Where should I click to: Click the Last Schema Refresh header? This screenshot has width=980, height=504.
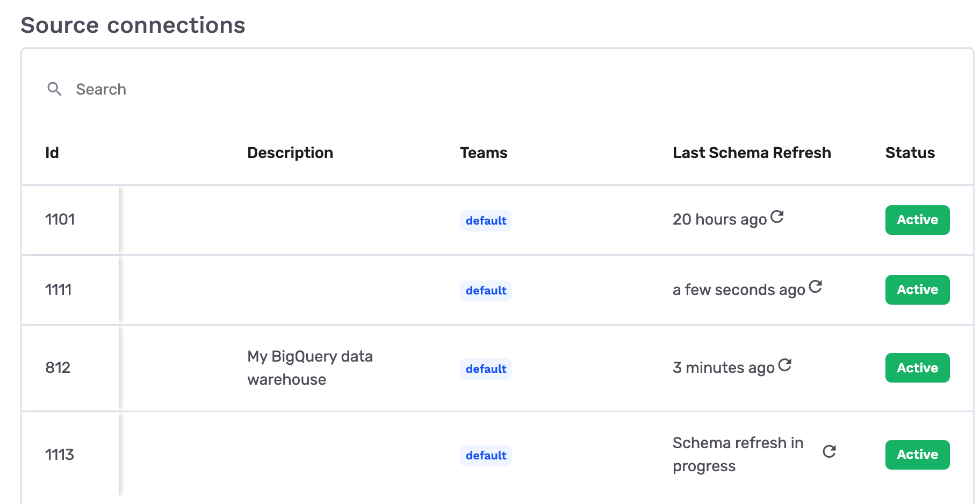click(x=752, y=153)
